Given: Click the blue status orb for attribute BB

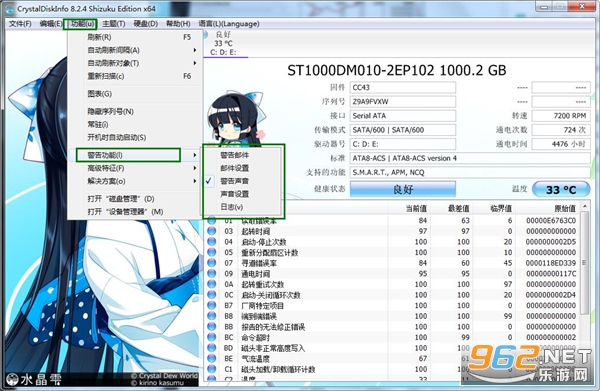Looking at the screenshot, I should 212,327.
